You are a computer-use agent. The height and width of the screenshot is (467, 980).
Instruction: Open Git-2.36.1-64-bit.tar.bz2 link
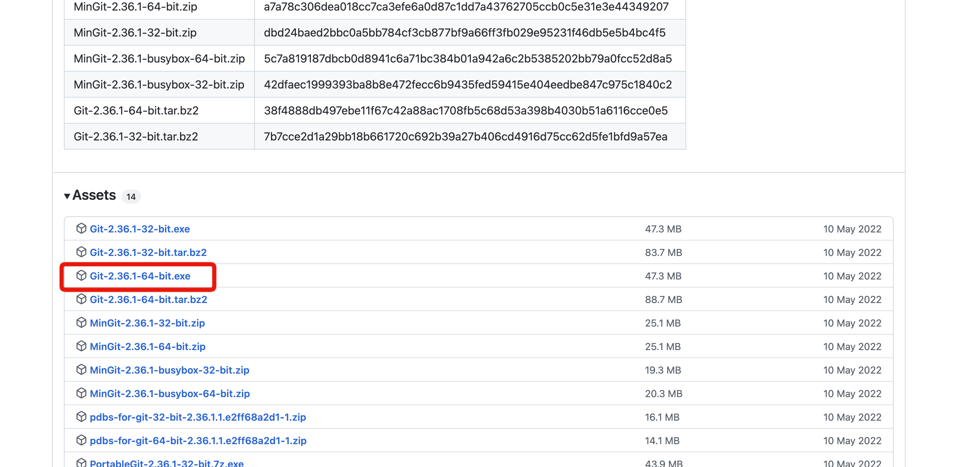(x=148, y=300)
